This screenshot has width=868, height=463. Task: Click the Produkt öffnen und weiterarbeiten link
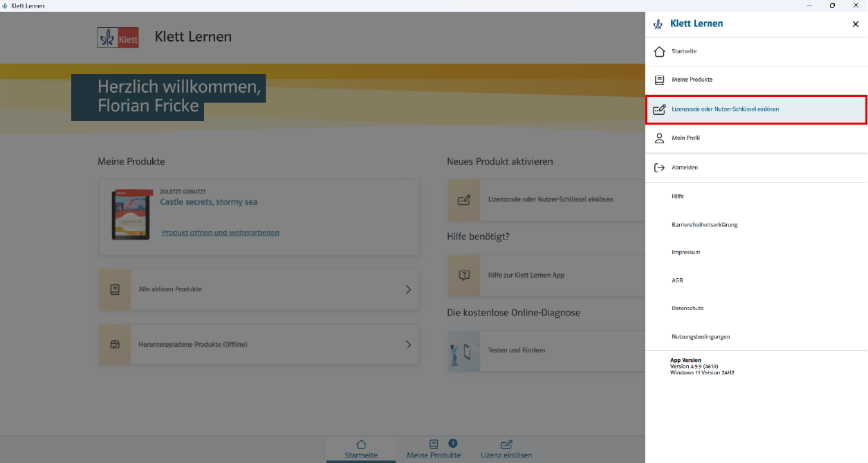(x=220, y=233)
